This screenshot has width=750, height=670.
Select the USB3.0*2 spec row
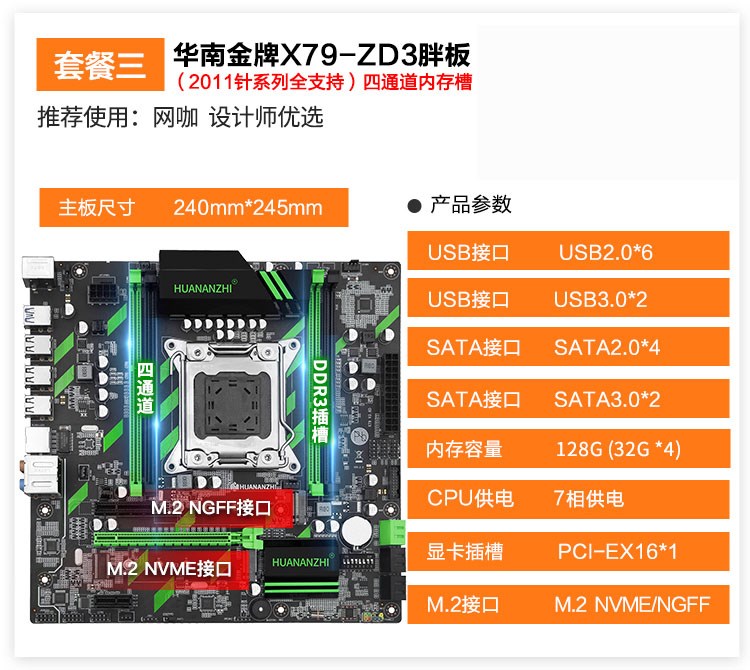(568, 298)
